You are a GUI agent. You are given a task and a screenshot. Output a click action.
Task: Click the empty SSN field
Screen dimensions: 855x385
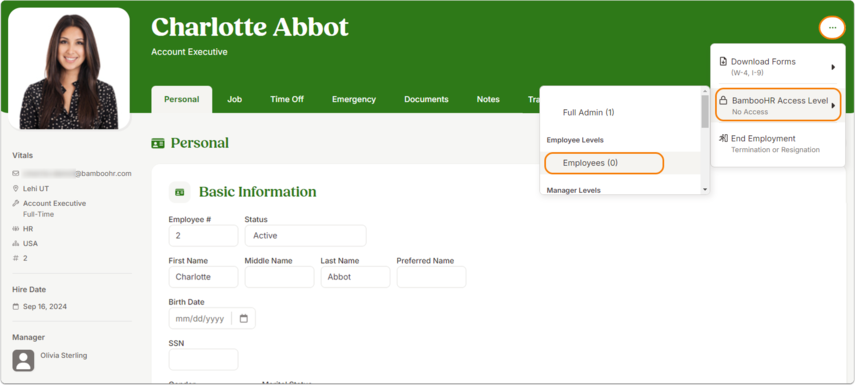[x=203, y=360]
